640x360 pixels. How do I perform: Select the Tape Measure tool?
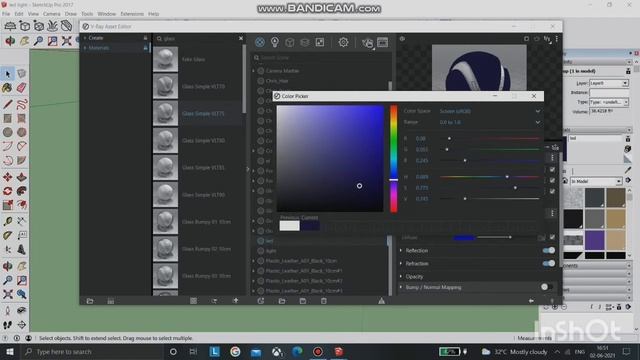click(x=7, y=221)
